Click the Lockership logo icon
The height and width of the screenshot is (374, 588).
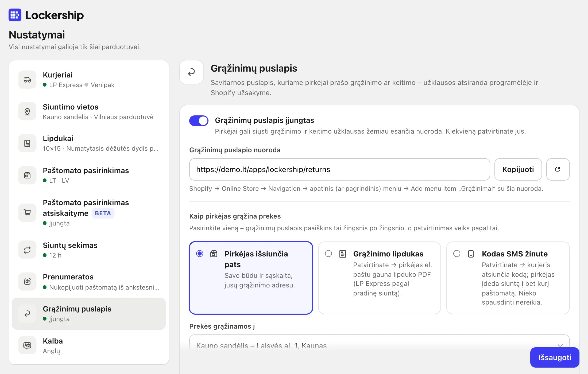(x=15, y=15)
